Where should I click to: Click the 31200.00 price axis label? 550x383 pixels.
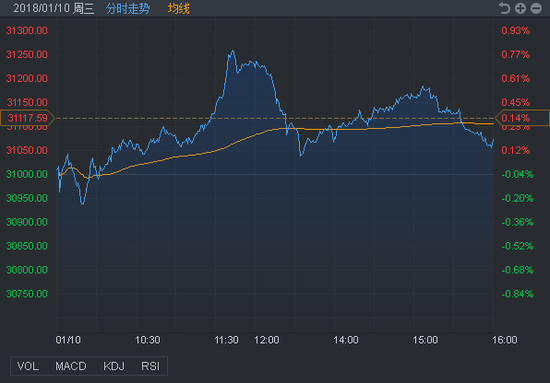tap(27, 78)
